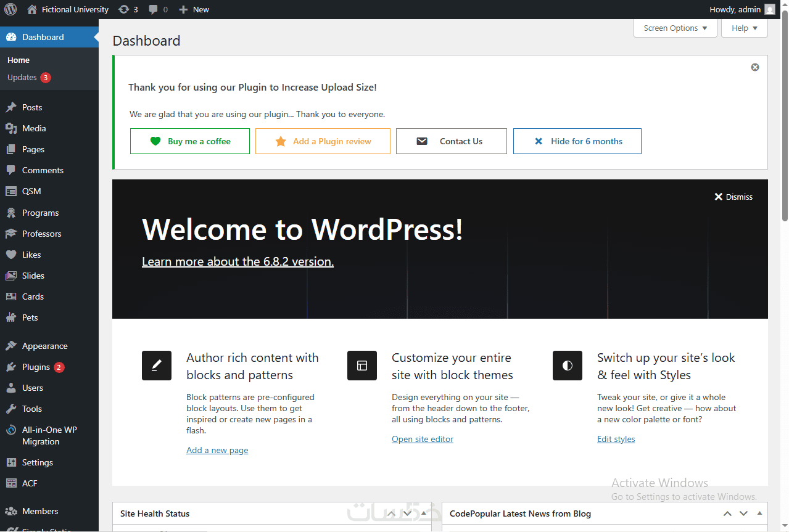This screenshot has height=532, width=789.
Task: Click the Likes heart icon in sidebar
Action: click(10, 255)
